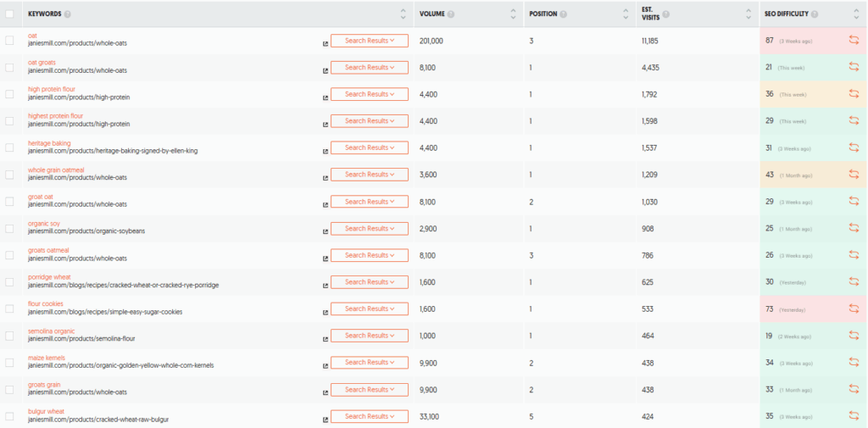Refresh SEO difficulty for 'flour cookies' row
The width and height of the screenshot is (868, 428).
coord(854,309)
